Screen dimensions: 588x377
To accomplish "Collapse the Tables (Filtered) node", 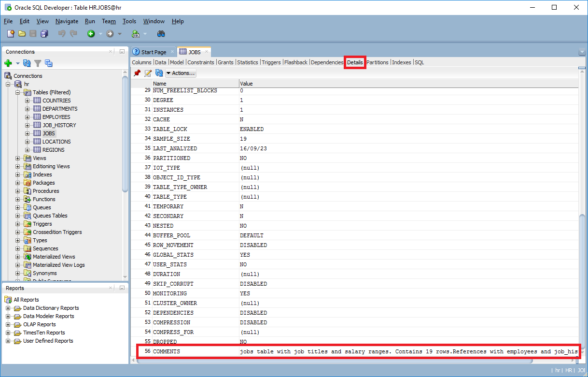I will (x=18, y=92).
